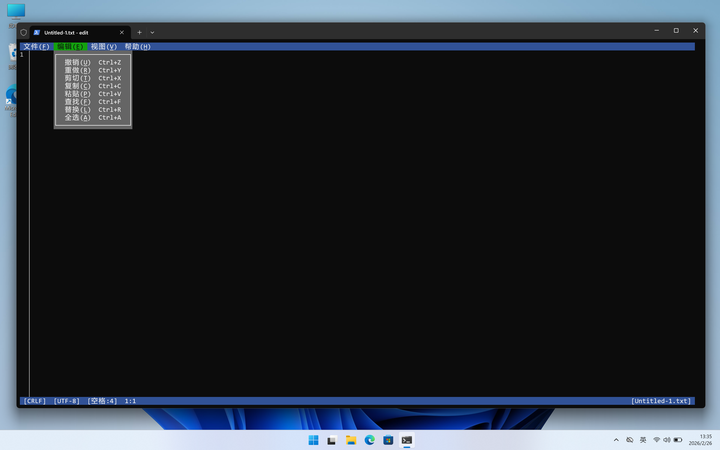Screen dimensions: 720x450
Task: Open the 视图(V) menu
Action: pyautogui.click(x=104, y=46)
